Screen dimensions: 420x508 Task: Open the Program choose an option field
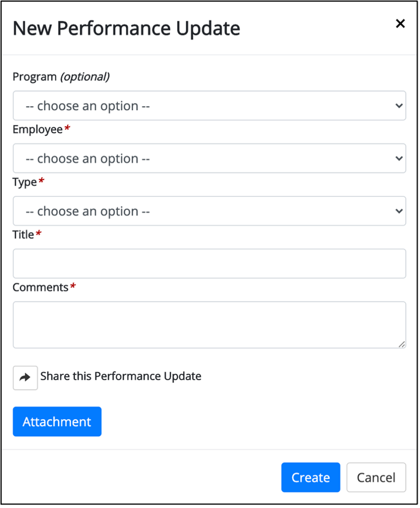point(209,105)
